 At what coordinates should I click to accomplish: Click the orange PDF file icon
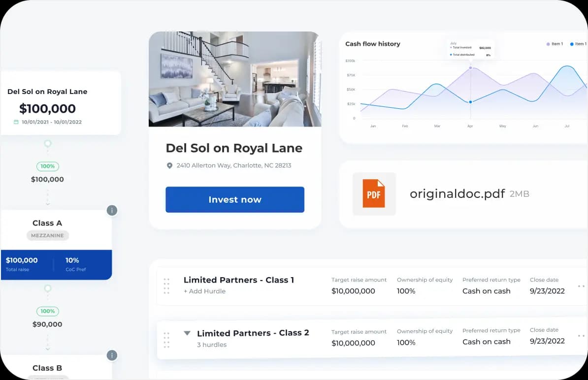click(x=374, y=193)
